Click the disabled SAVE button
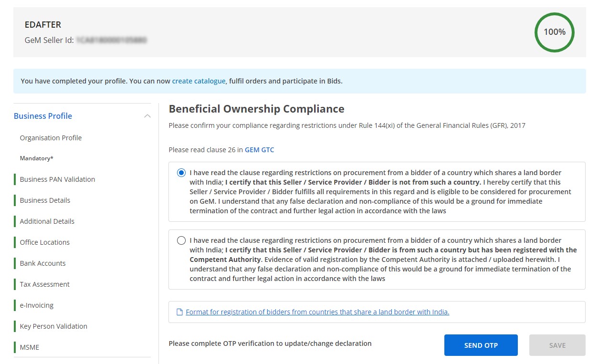This screenshot has height=364, width=609. [x=557, y=345]
